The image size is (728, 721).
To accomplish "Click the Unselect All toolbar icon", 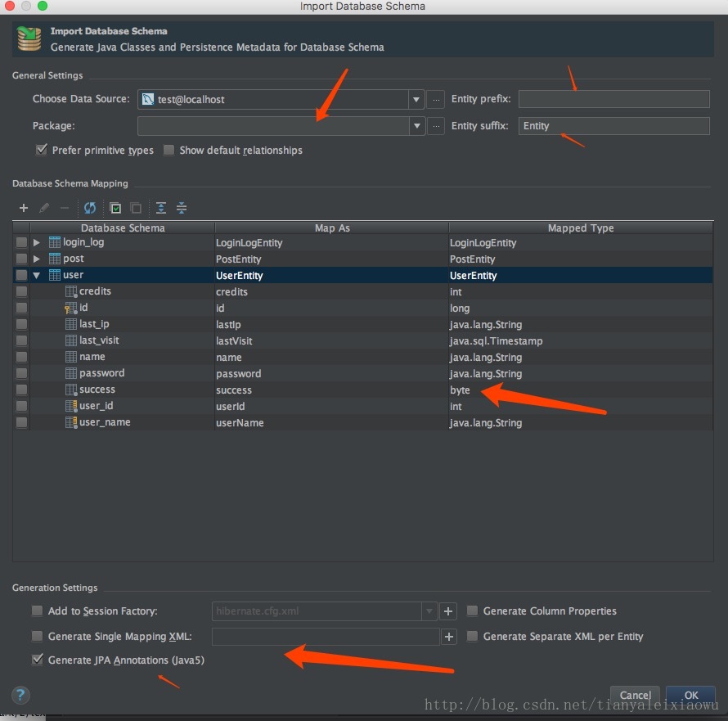I will (x=136, y=208).
